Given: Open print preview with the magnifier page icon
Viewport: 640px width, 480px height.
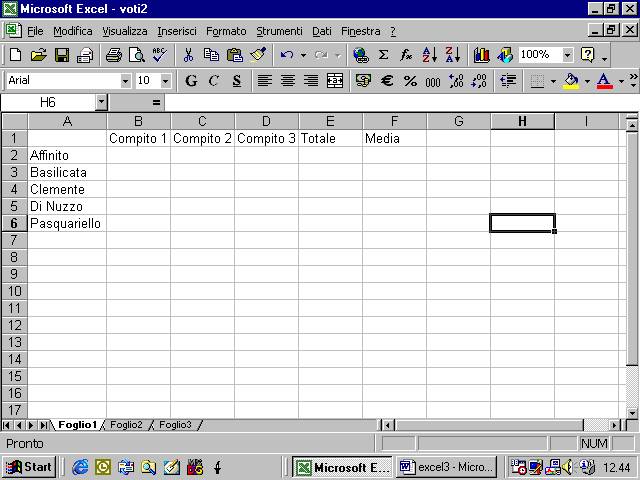Looking at the screenshot, I should click(x=137, y=55).
